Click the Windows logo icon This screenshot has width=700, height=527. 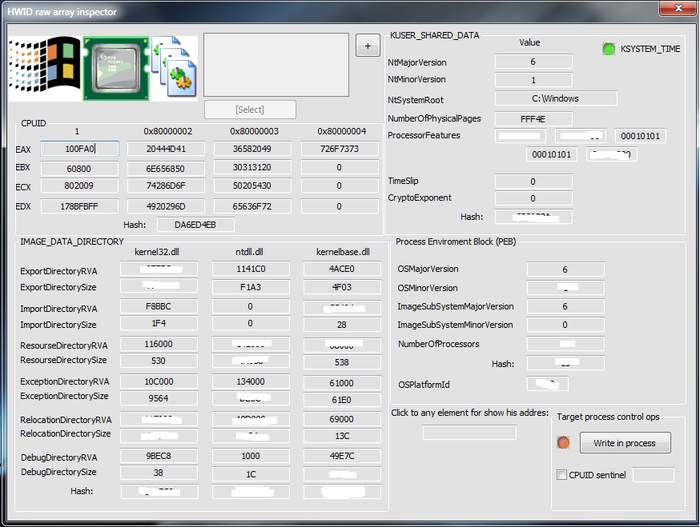point(43,65)
